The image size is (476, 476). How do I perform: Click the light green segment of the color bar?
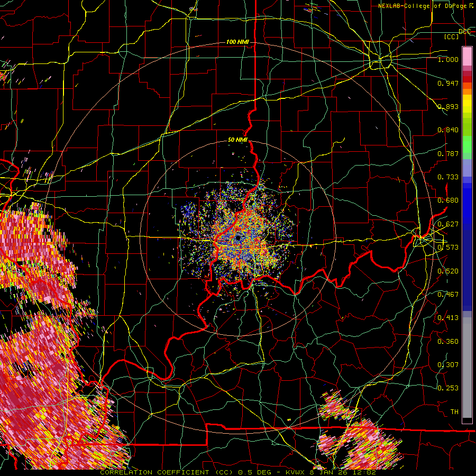[467, 144]
